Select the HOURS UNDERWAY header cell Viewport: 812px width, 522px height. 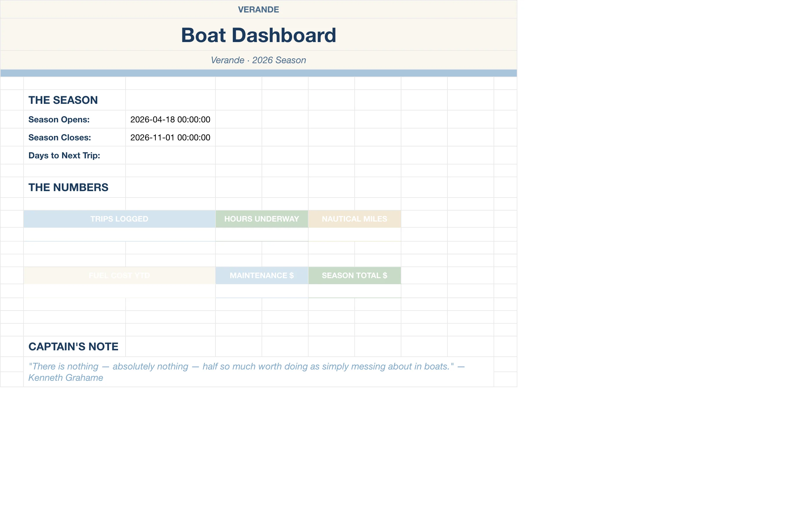coord(262,219)
